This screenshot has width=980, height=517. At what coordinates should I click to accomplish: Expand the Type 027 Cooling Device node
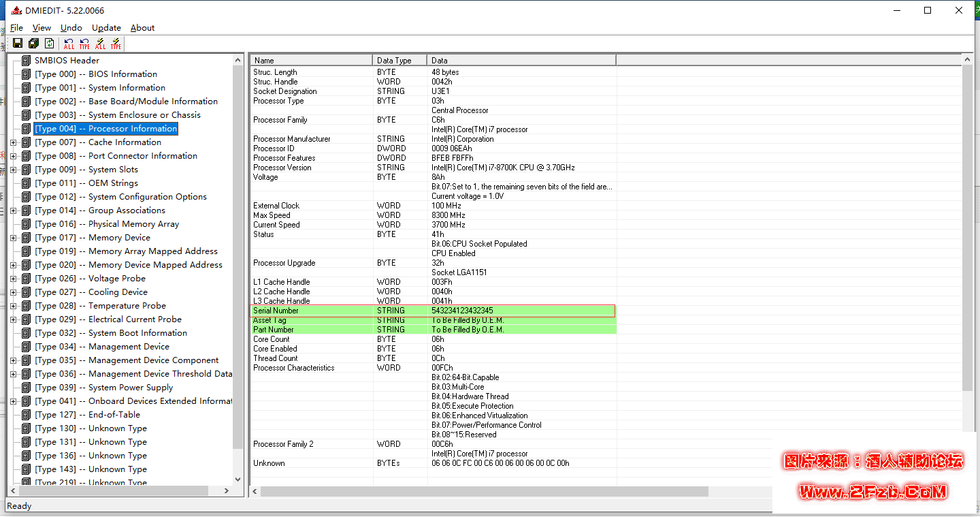tap(14, 292)
